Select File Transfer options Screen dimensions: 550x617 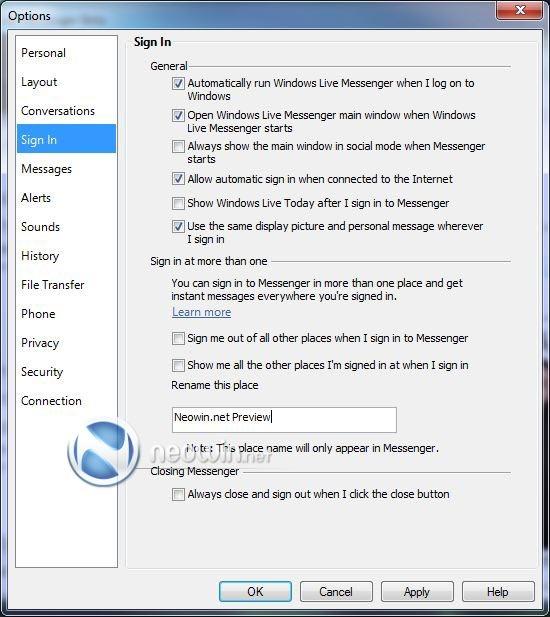(x=66, y=285)
